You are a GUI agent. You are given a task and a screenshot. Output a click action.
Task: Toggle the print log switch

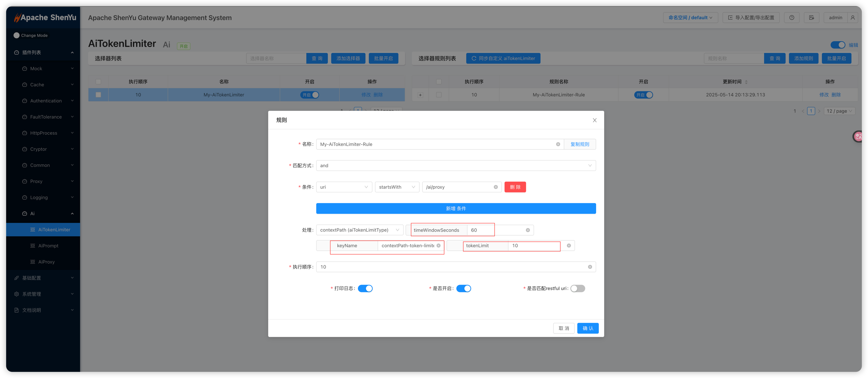[365, 288]
